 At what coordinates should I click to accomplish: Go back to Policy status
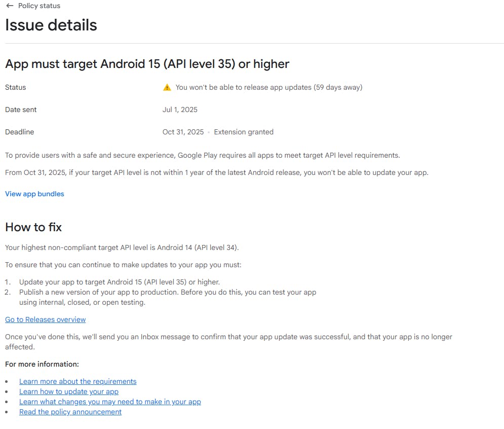pyautogui.click(x=39, y=6)
